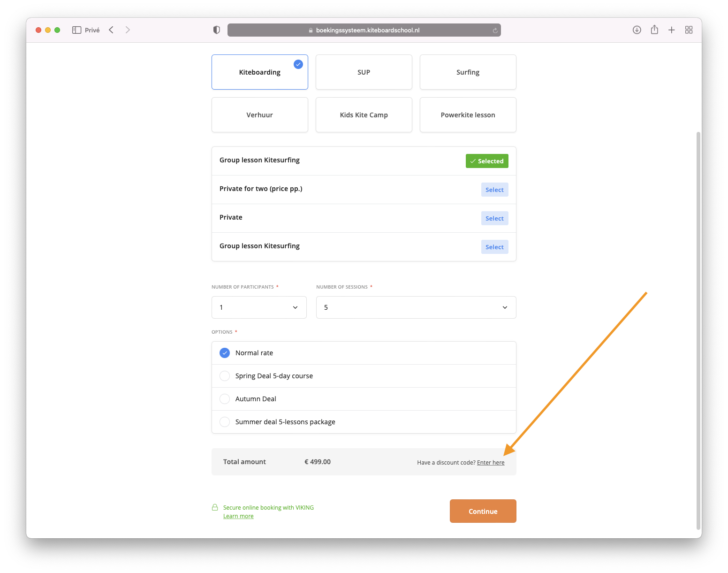Open the Number of Participants dropdown
Viewport: 728px width, 573px height.
pyautogui.click(x=259, y=307)
